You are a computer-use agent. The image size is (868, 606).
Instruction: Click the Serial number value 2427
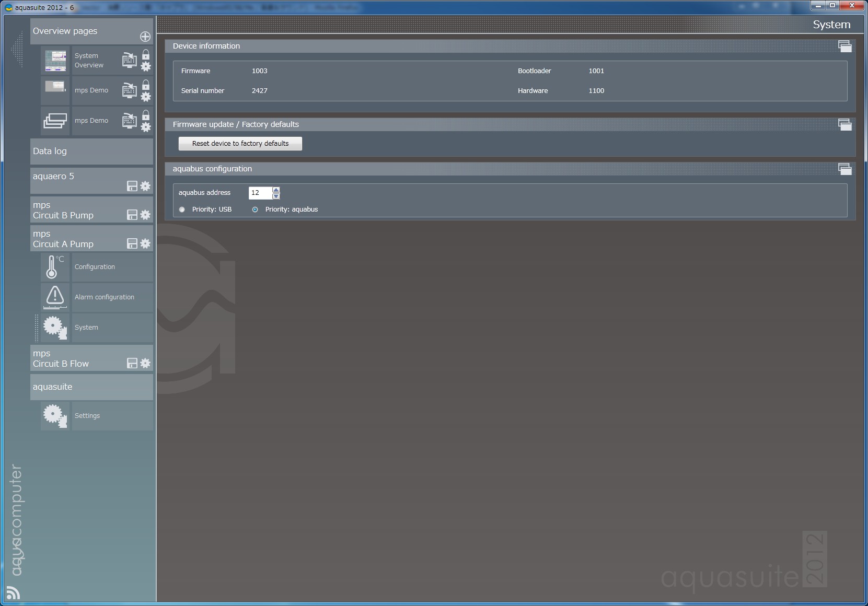259,91
